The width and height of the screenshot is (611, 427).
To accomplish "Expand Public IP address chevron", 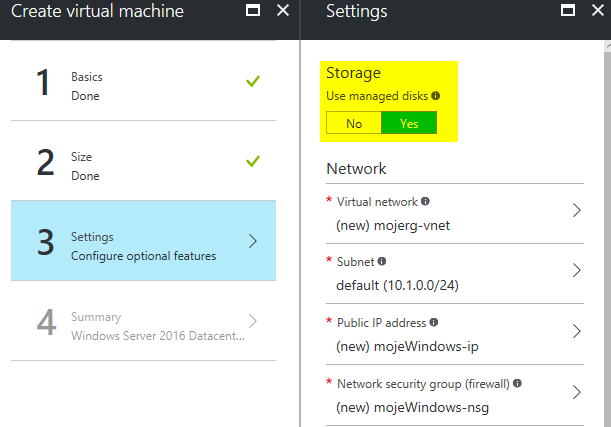I will click(x=576, y=331).
